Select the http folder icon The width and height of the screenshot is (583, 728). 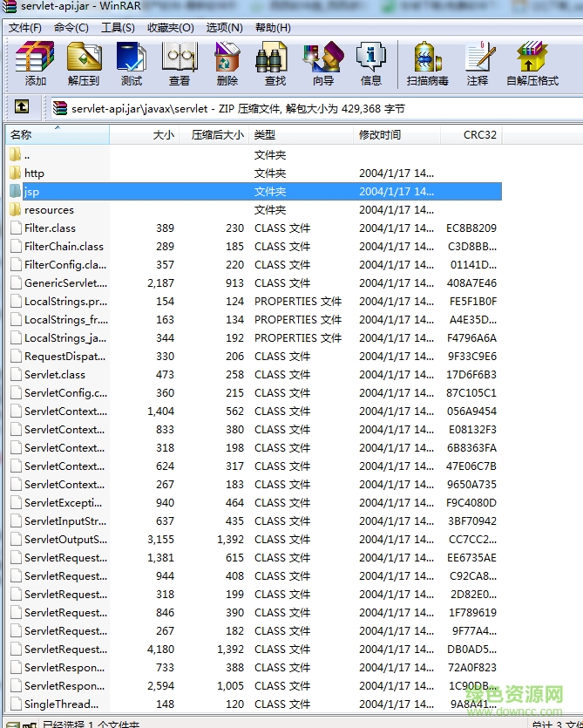pyautogui.click(x=16, y=173)
